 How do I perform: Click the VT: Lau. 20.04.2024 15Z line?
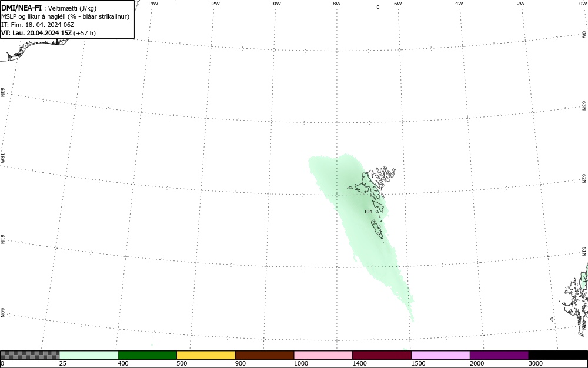click(x=48, y=33)
